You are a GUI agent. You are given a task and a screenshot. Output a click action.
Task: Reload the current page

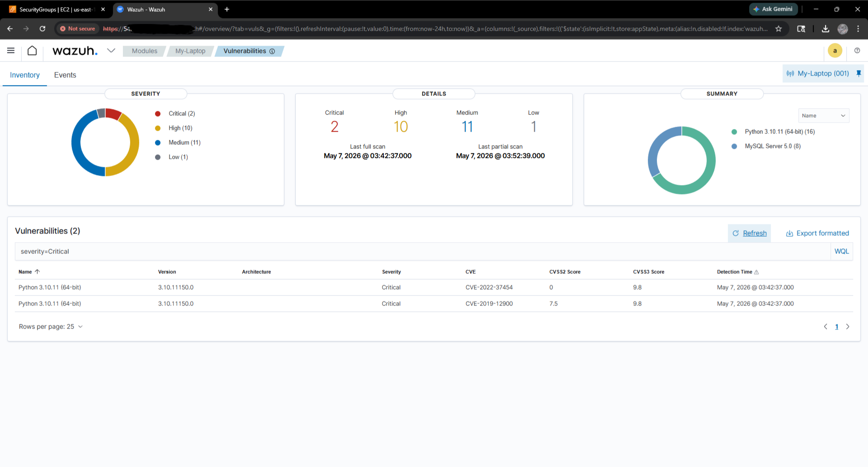(42, 29)
